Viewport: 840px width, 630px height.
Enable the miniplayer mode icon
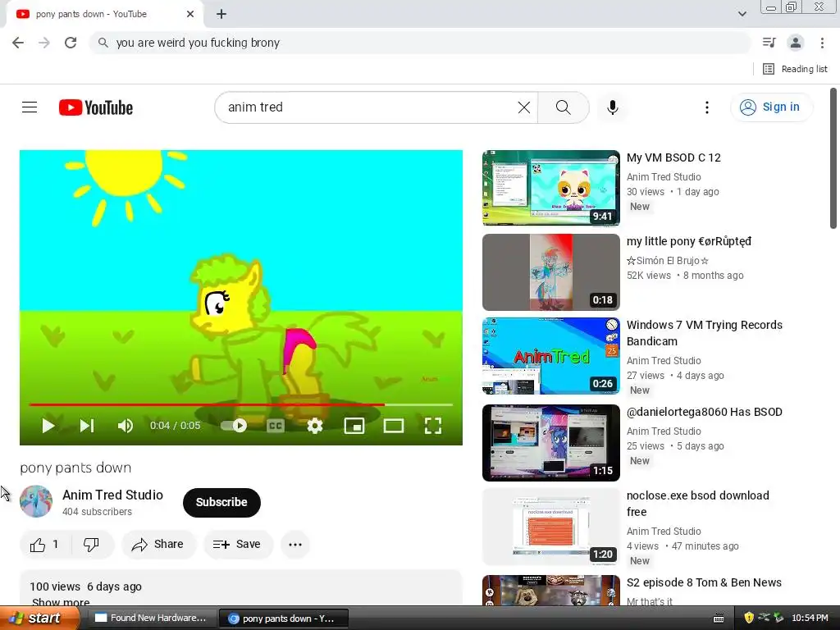[x=354, y=426]
